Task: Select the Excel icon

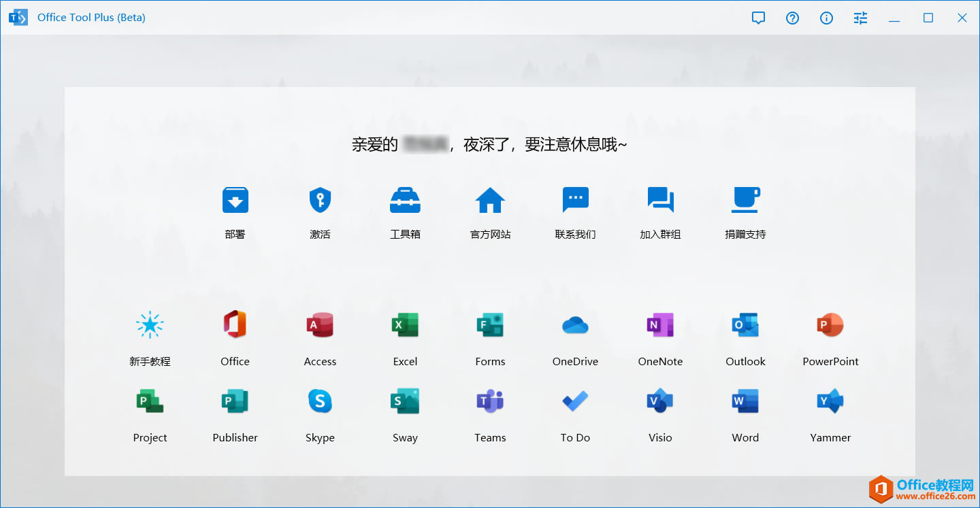Action: (405, 324)
